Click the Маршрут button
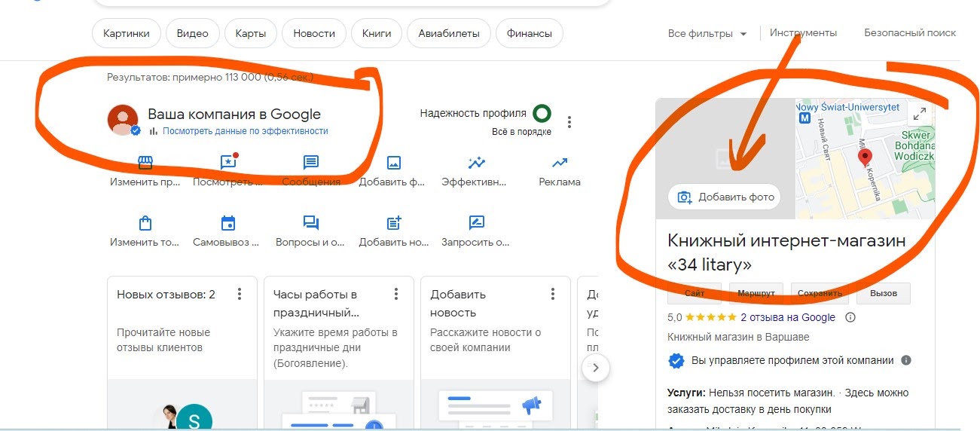The width and height of the screenshot is (980, 431). tap(757, 293)
